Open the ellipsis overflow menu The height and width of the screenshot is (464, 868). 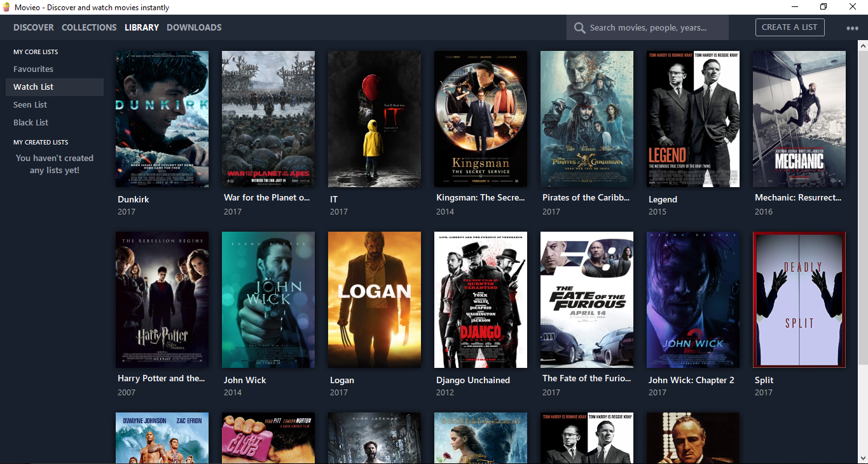tap(851, 27)
